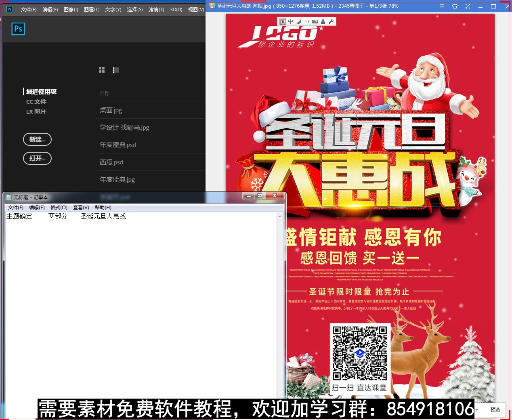Screen dimensions: 512x420
Task: Switch to the CC 文件 section
Action: pos(36,101)
